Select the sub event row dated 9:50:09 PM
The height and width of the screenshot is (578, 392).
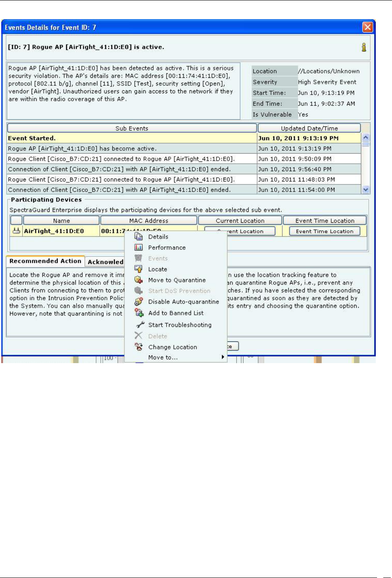click(x=184, y=159)
